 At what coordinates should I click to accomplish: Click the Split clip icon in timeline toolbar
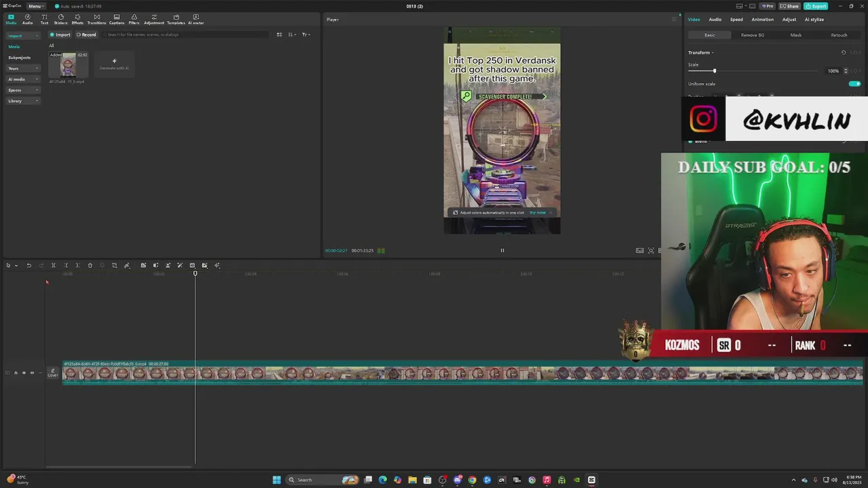(x=53, y=265)
